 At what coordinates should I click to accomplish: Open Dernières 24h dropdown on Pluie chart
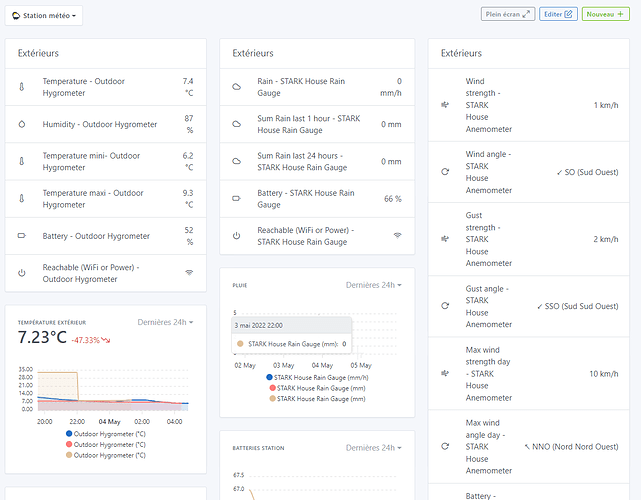pos(374,285)
